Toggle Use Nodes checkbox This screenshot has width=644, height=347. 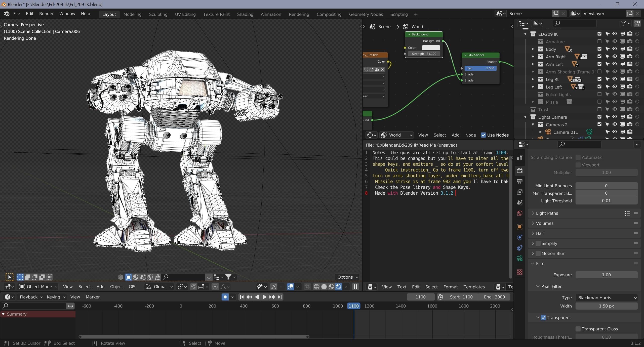pyautogui.click(x=483, y=135)
